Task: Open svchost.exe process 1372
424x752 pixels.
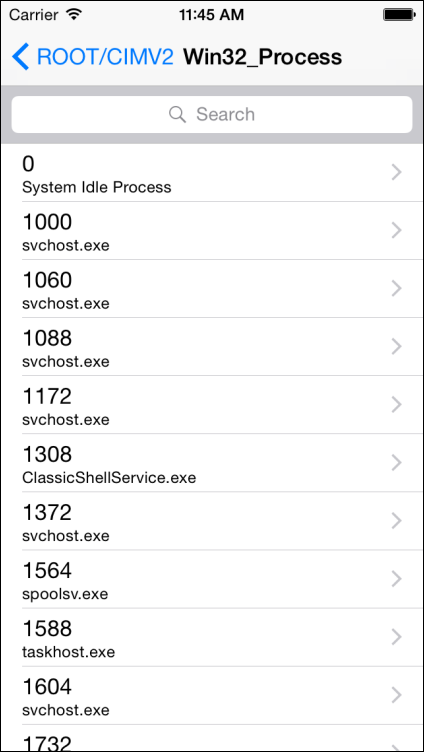Action: 212,521
